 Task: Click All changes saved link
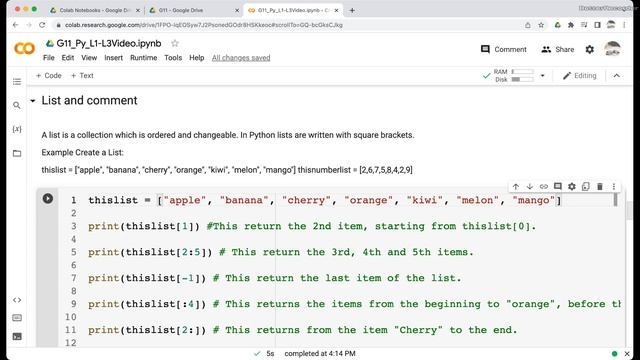[241, 58]
